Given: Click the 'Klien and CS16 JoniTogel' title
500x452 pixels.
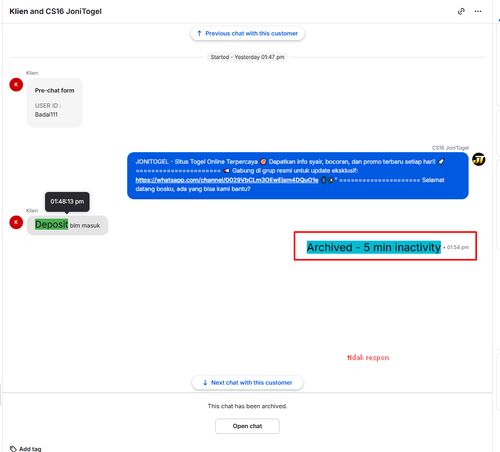Looking at the screenshot, I should click(55, 11).
